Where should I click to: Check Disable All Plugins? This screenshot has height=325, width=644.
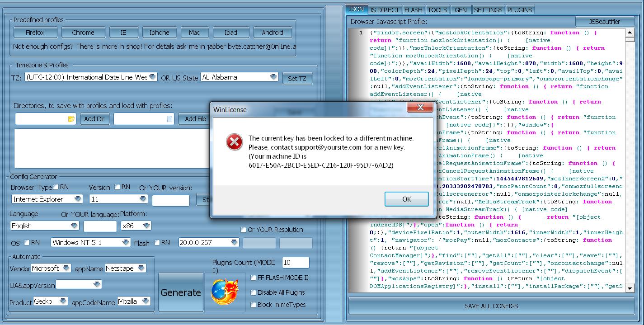[x=254, y=292]
